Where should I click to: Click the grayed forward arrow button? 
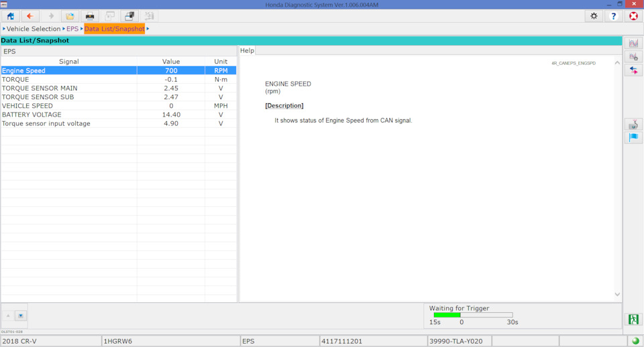(51, 16)
